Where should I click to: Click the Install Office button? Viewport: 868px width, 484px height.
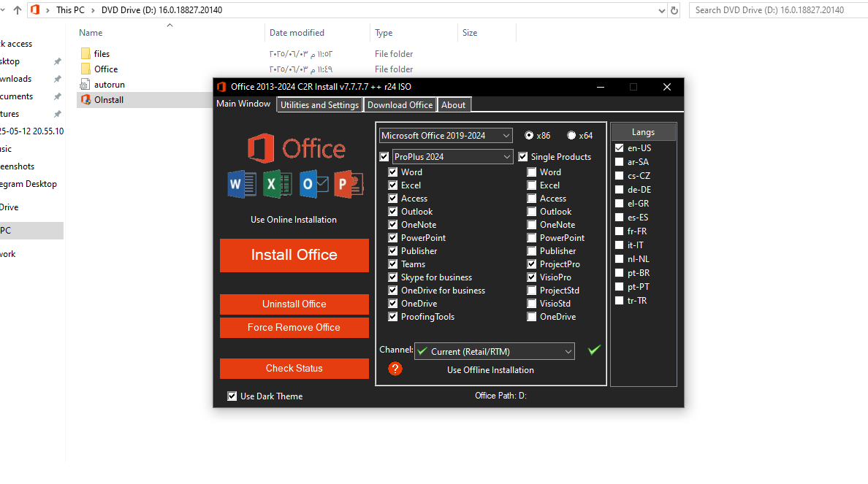[x=294, y=255]
